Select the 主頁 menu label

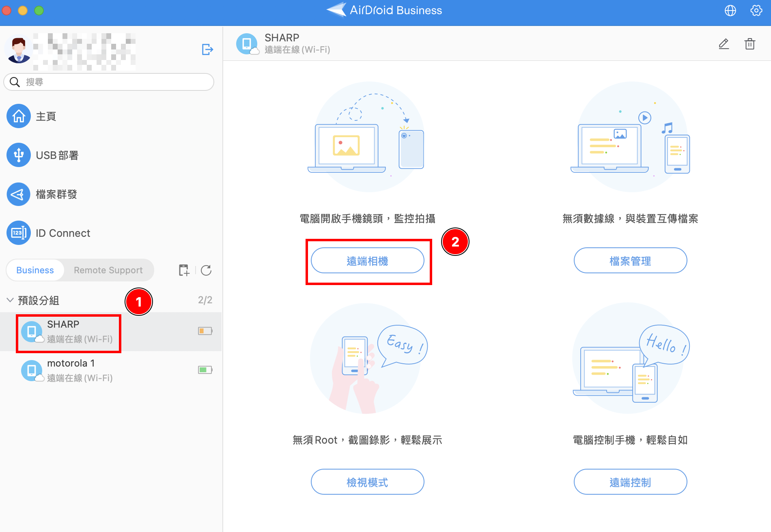tap(46, 116)
